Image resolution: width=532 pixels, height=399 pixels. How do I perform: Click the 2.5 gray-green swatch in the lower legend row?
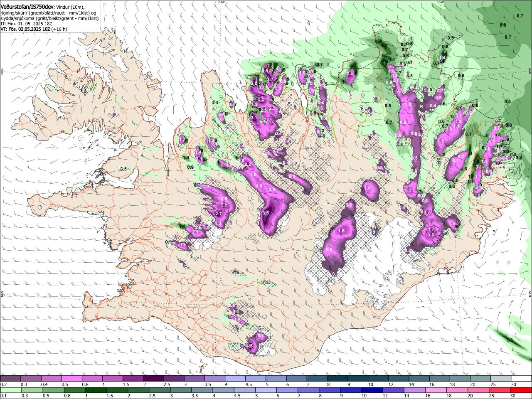160,390
